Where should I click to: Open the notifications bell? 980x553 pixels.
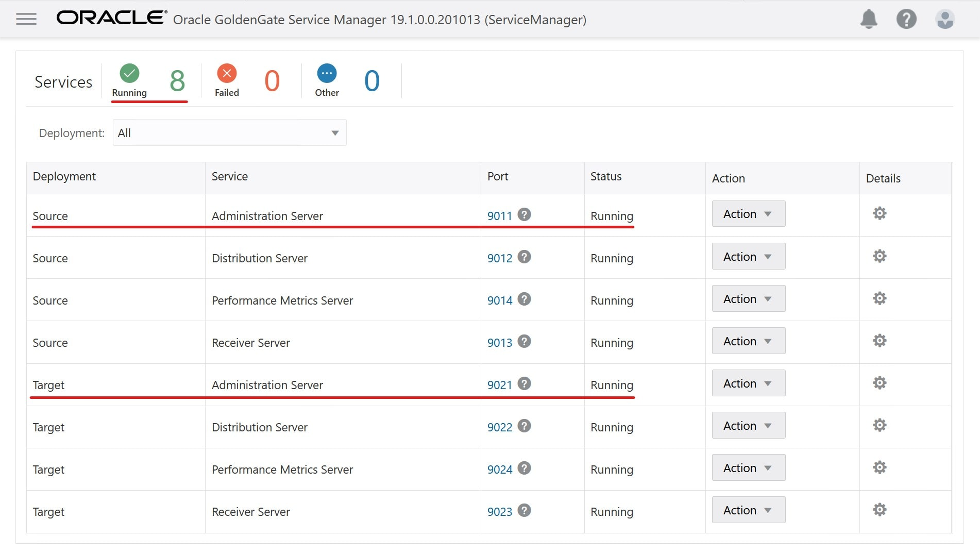pyautogui.click(x=869, y=20)
